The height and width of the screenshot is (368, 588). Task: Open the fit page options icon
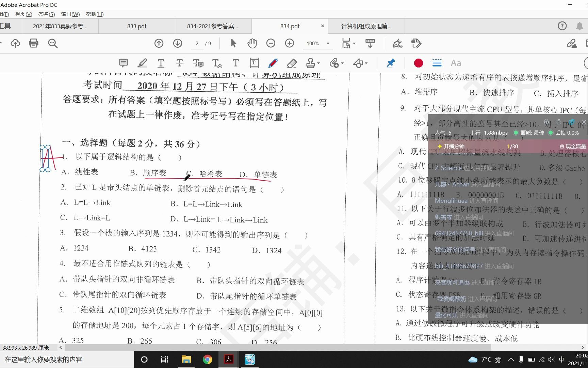point(348,43)
